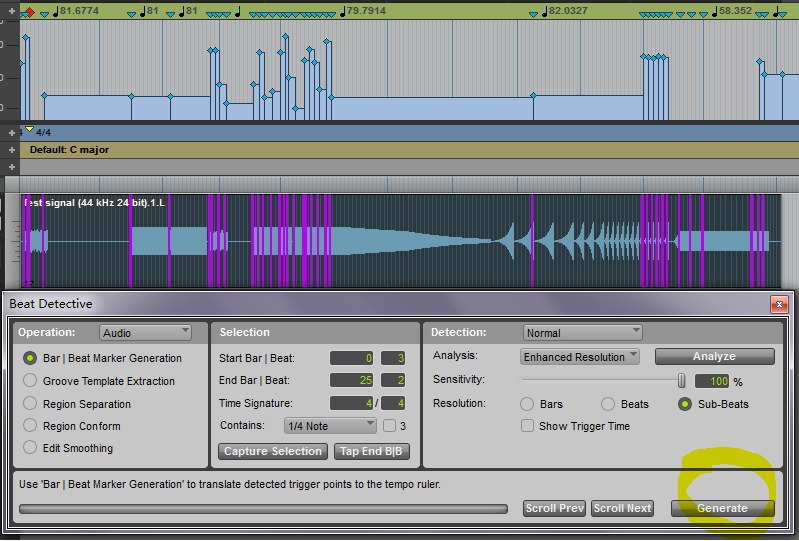The height and width of the screenshot is (541, 799).
Task: Select the red song start marker
Action: pyautogui.click(x=30, y=11)
